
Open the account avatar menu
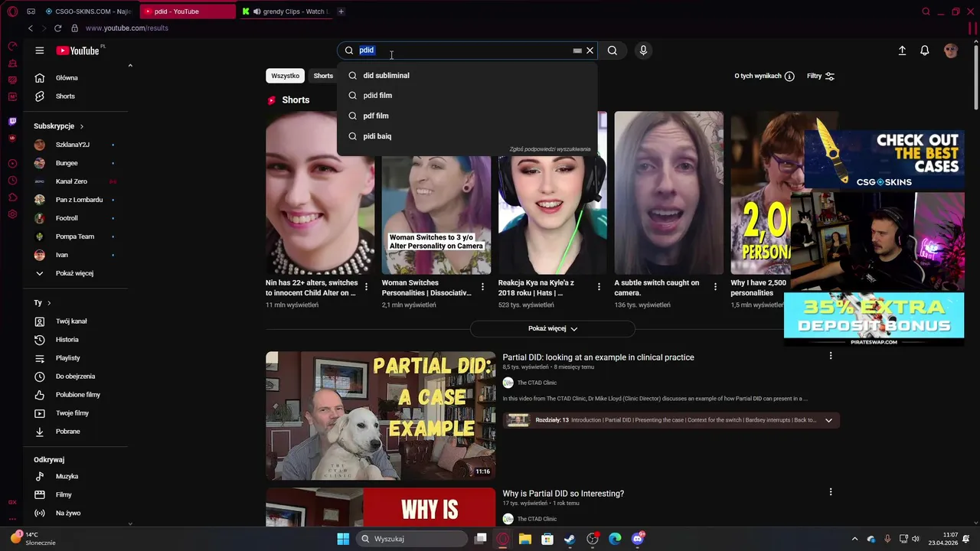click(951, 51)
